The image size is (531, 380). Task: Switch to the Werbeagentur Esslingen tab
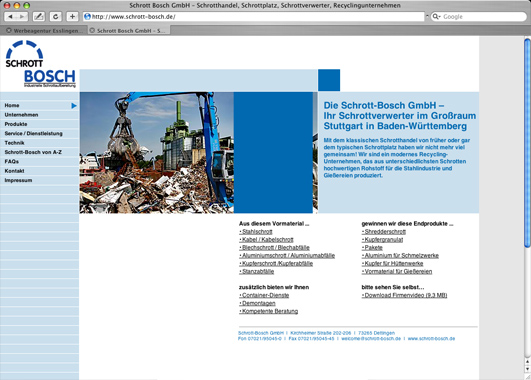point(44,30)
